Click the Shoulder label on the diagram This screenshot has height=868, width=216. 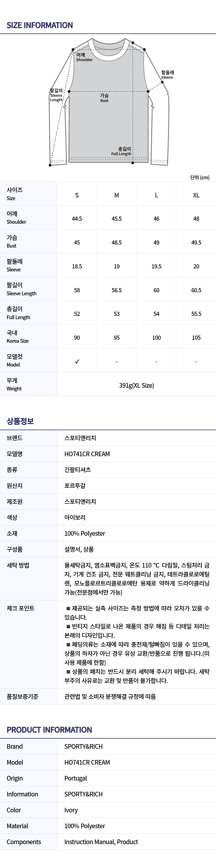(84, 57)
